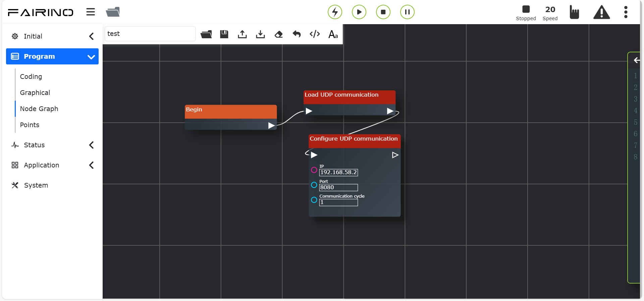Click the import download arrow icon
Image resolution: width=644 pixels, height=301 pixels.
260,34
